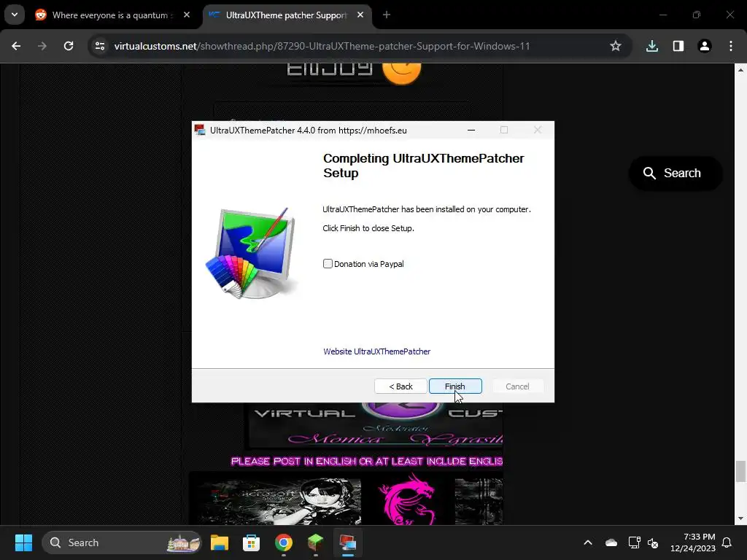Click the page scrollbar thumb
Screen dimensions: 747x560
pos(740,472)
